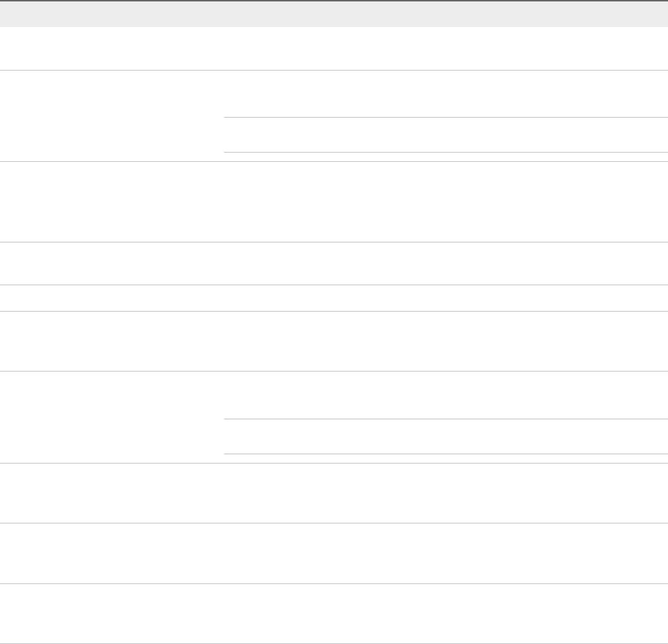Click the middle right sub-cell in the second row
Screen dimensions: 668x644
coord(445,135)
